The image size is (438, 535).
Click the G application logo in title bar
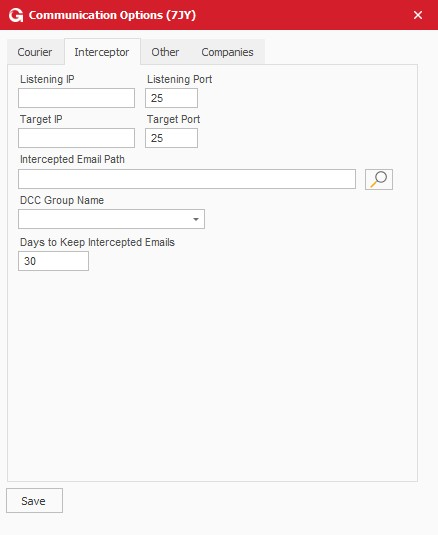(x=16, y=15)
